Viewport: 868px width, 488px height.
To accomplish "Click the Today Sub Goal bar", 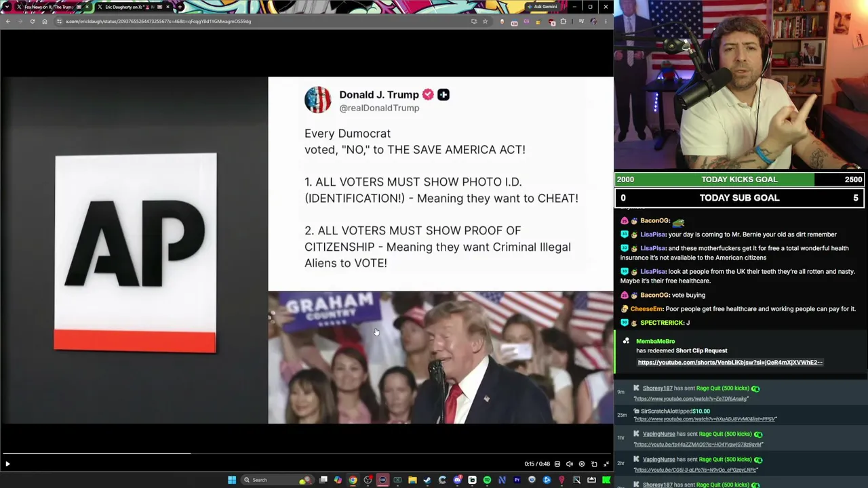I will pos(739,198).
